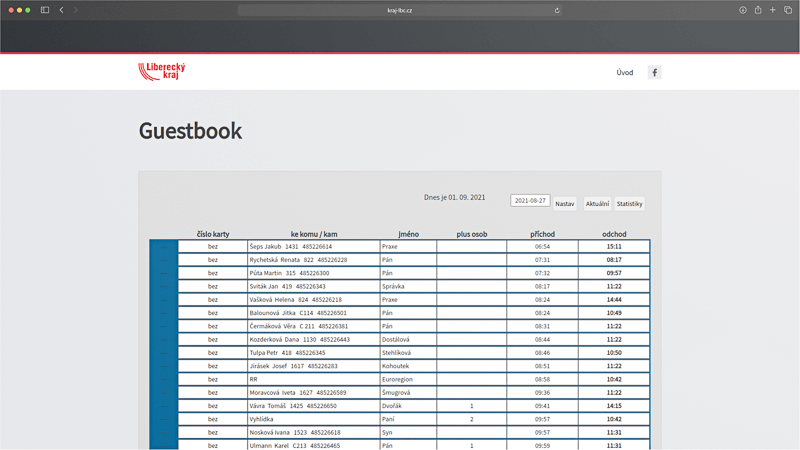Click the kraj-lbc.cz address bar
This screenshot has height=450, width=800.
[400, 10]
